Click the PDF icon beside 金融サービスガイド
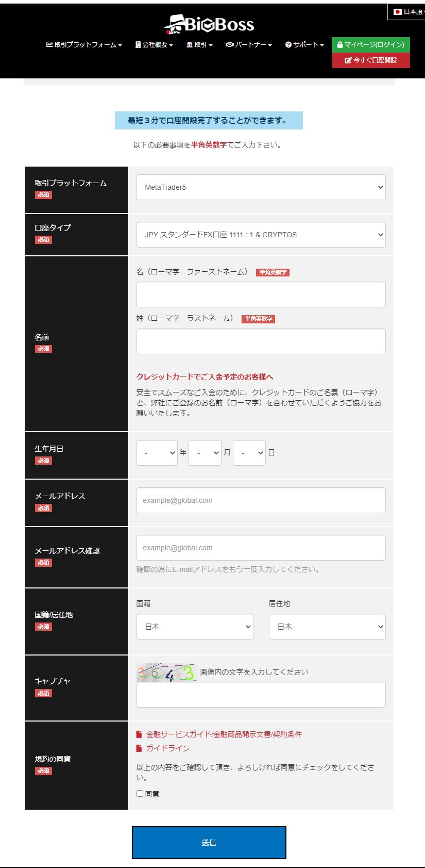Viewport: 425px width, 868px height. (x=139, y=734)
